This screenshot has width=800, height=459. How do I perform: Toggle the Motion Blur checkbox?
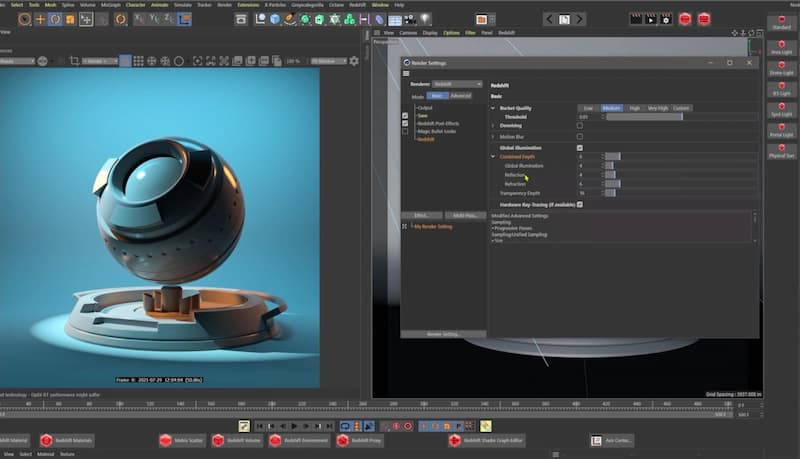580,136
